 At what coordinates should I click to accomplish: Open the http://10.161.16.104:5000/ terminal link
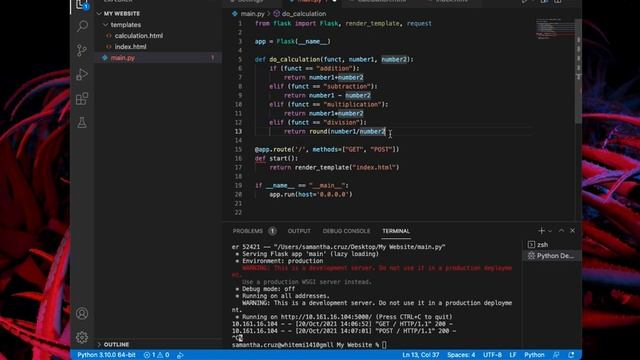coord(326,317)
